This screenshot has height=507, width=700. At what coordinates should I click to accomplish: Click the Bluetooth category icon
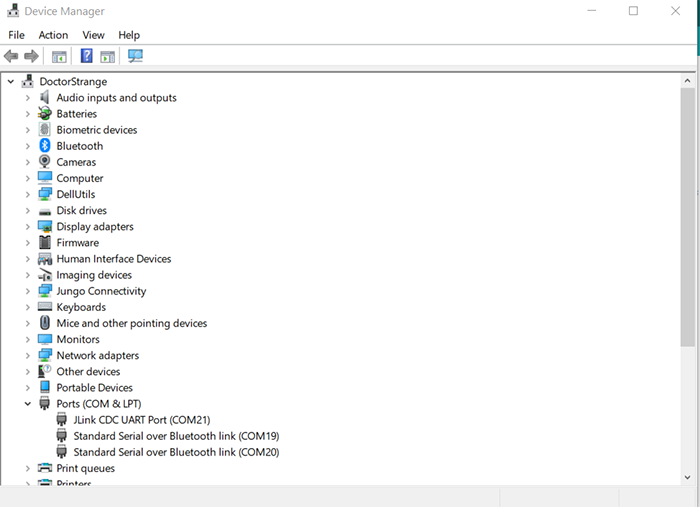(x=45, y=146)
